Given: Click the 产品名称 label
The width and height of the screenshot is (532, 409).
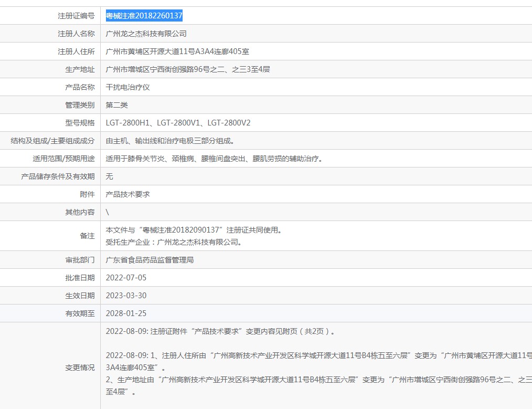Looking at the screenshot, I should (80, 87).
